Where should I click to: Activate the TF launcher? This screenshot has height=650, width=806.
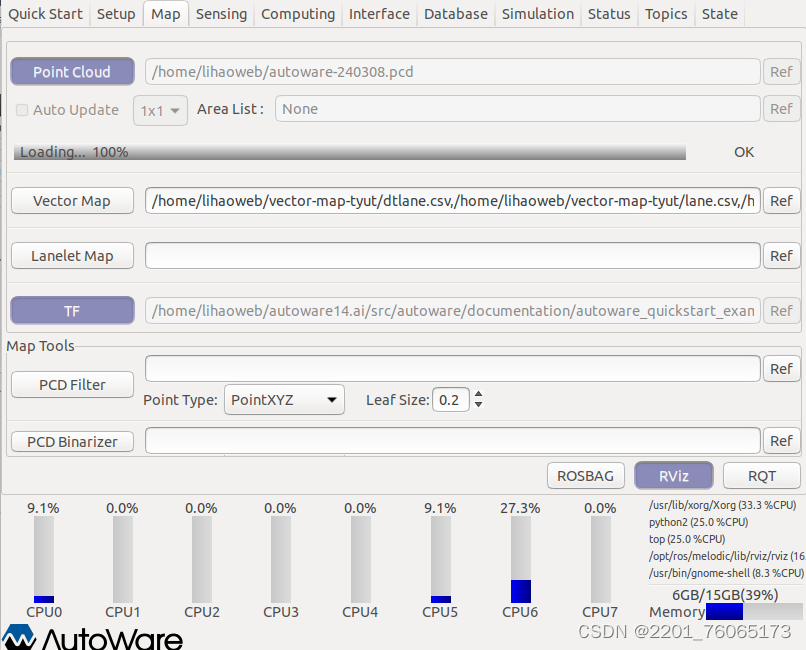coord(72,310)
